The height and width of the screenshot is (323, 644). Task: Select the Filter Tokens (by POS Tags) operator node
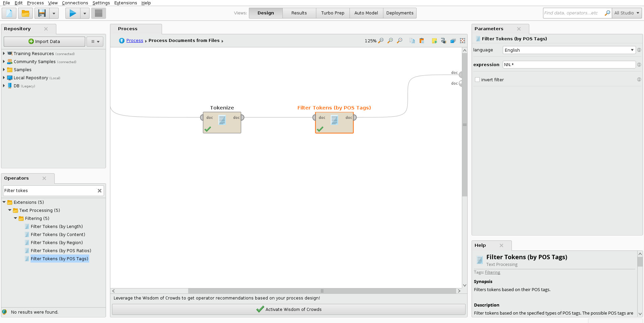coord(334,123)
